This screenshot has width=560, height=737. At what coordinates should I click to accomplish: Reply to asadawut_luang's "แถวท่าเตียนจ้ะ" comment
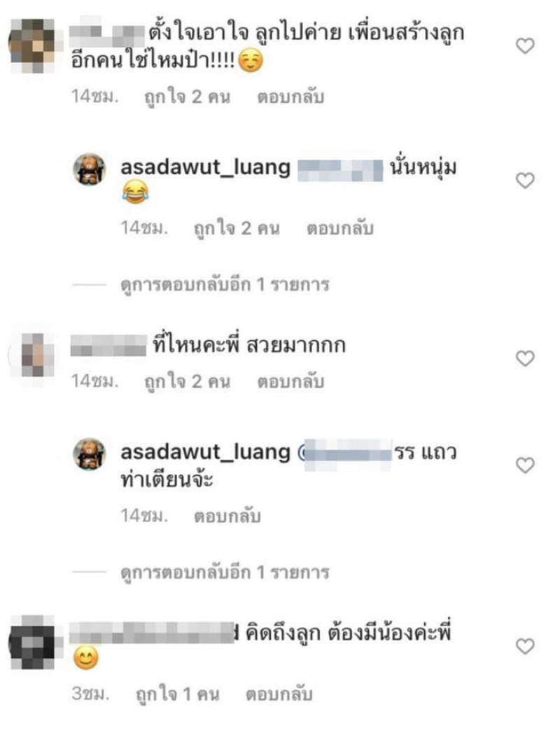[227, 516]
